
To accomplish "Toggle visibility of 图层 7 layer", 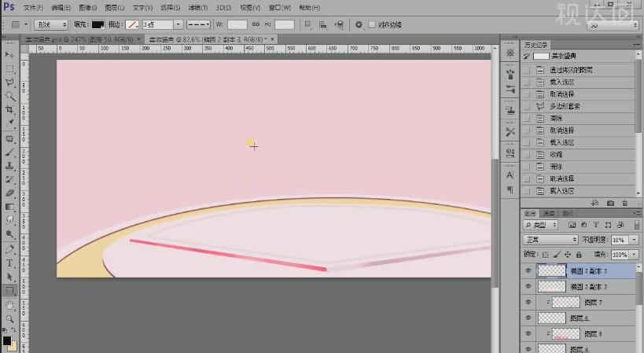I will pos(528,302).
